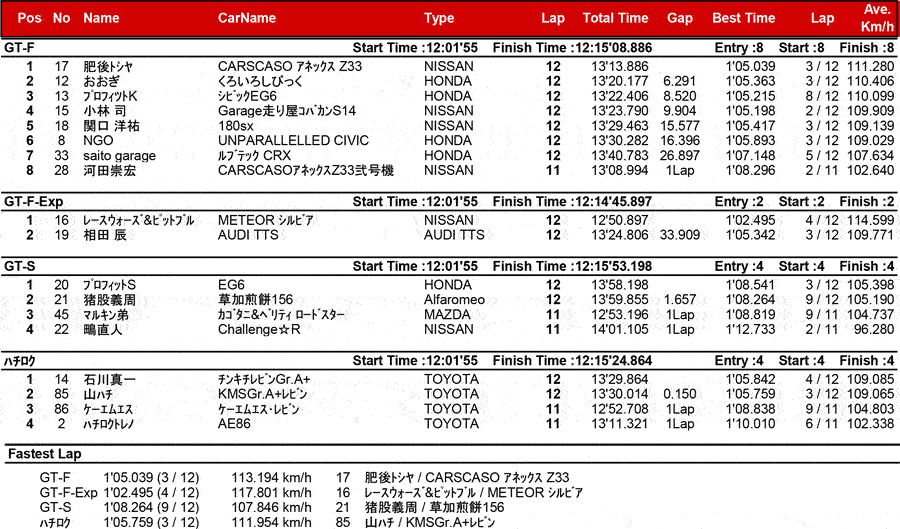Image resolution: width=900 pixels, height=529 pixels.
Task: Click fastest lap speed '111.954 km/h'
Action: (x=271, y=522)
